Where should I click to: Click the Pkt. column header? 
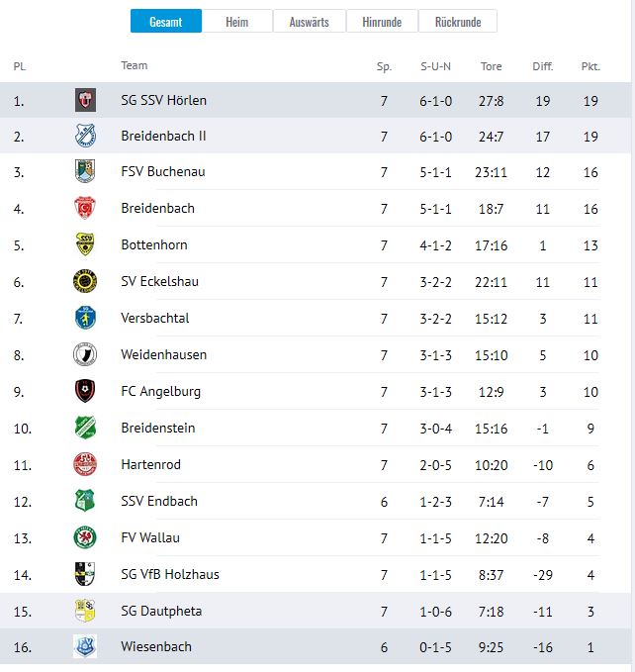[x=590, y=66]
